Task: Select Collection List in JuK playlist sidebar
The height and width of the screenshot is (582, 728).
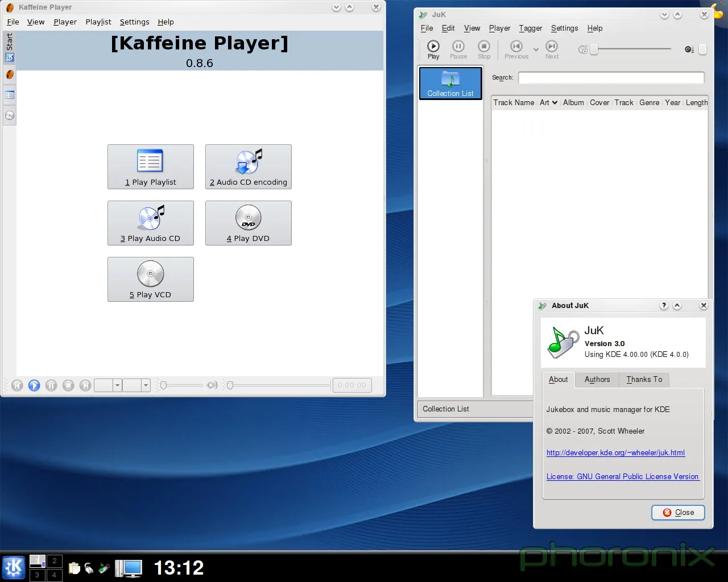Action: (450, 83)
